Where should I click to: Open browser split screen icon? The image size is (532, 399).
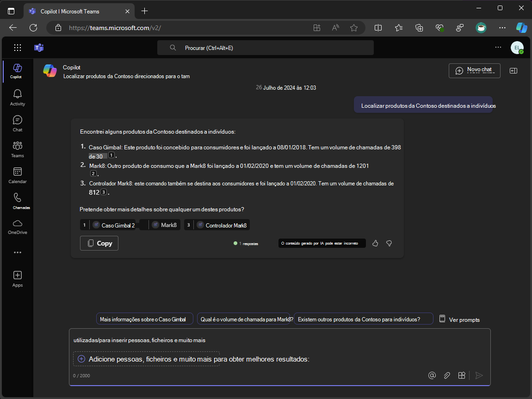(x=378, y=28)
